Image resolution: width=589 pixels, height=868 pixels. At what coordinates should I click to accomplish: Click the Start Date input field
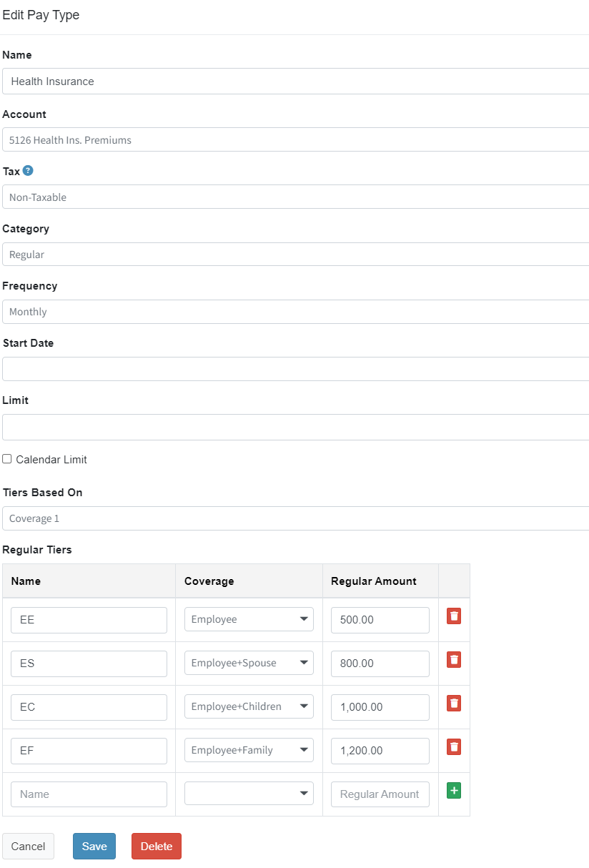coord(296,369)
